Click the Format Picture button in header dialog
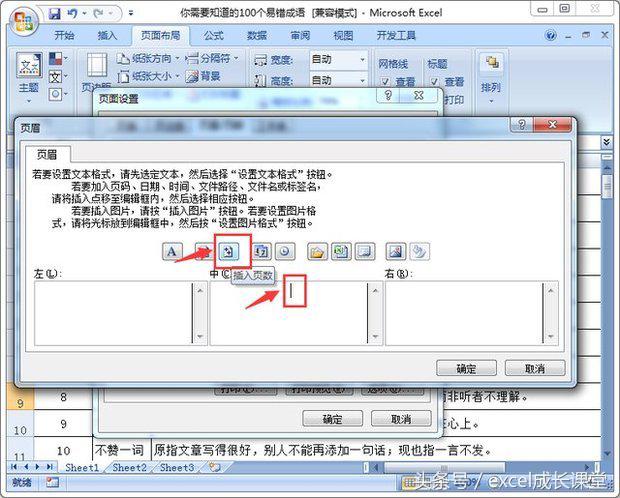 pyautogui.click(x=419, y=251)
